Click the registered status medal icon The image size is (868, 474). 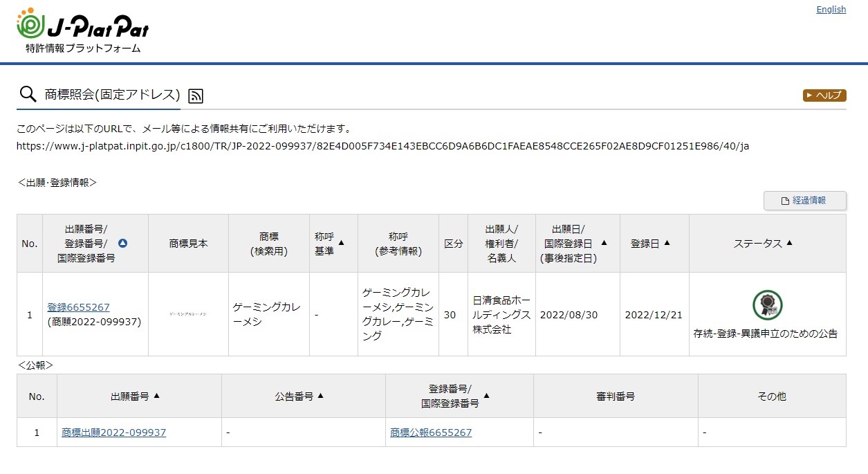click(767, 305)
